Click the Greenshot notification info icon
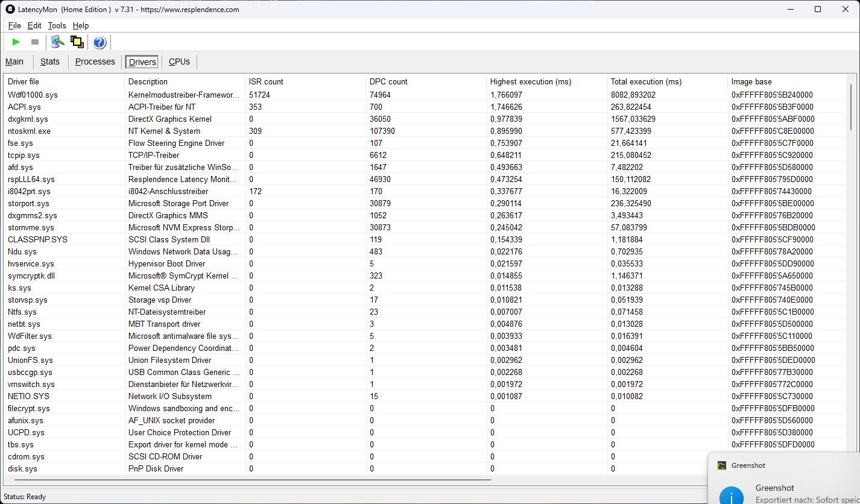This screenshot has width=860, height=504. pos(732,496)
